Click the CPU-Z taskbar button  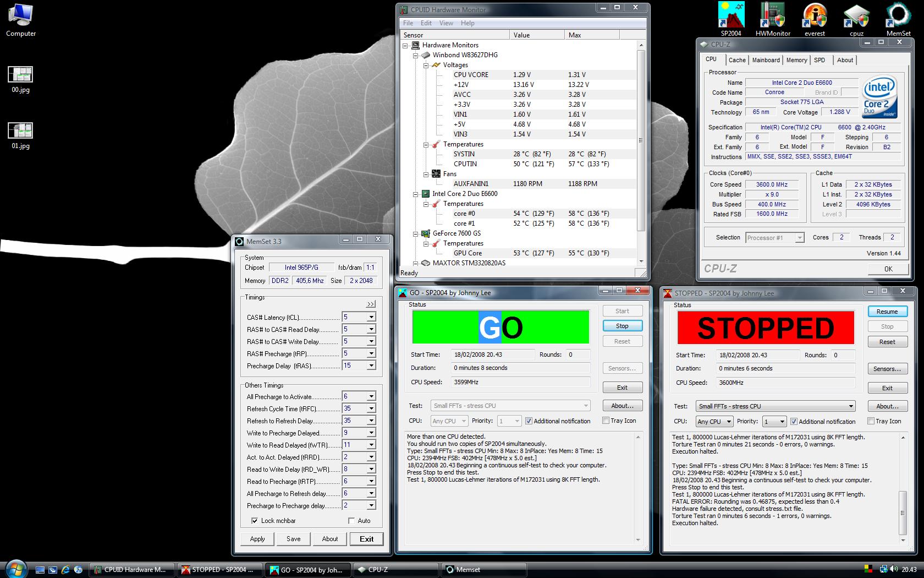pyautogui.click(x=396, y=570)
